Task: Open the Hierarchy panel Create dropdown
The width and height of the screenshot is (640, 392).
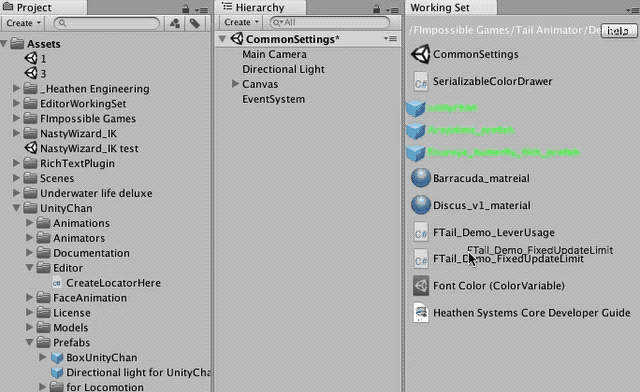Action: coord(241,22)
